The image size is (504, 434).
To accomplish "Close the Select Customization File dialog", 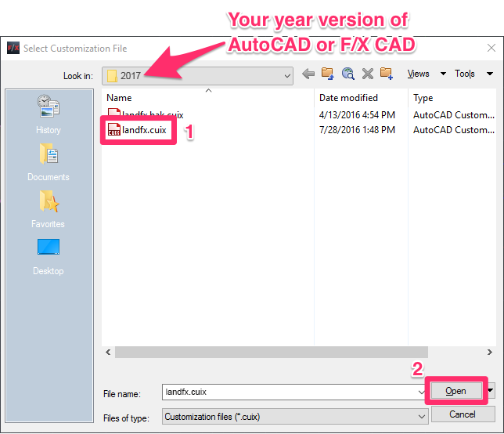I will 491,49.
